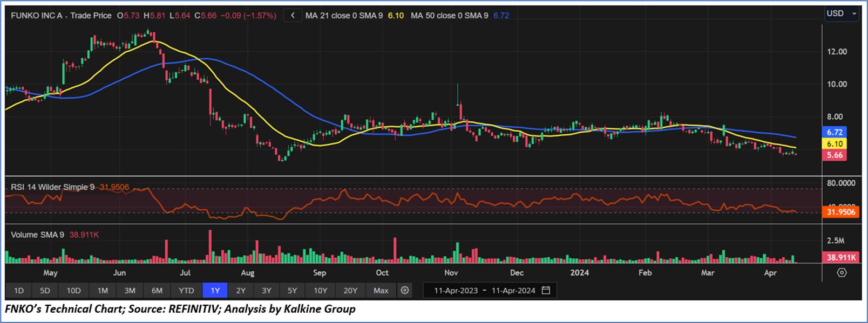Select the 5D range button

tap(45, 291)
